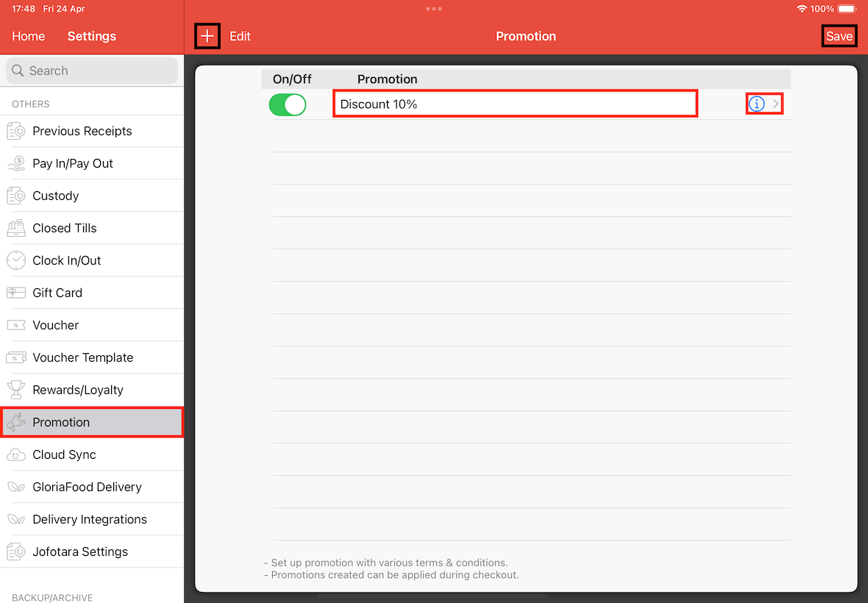Open Cloud Sync settings
This screenshot has height=603, width=868.
coord(92,454)
